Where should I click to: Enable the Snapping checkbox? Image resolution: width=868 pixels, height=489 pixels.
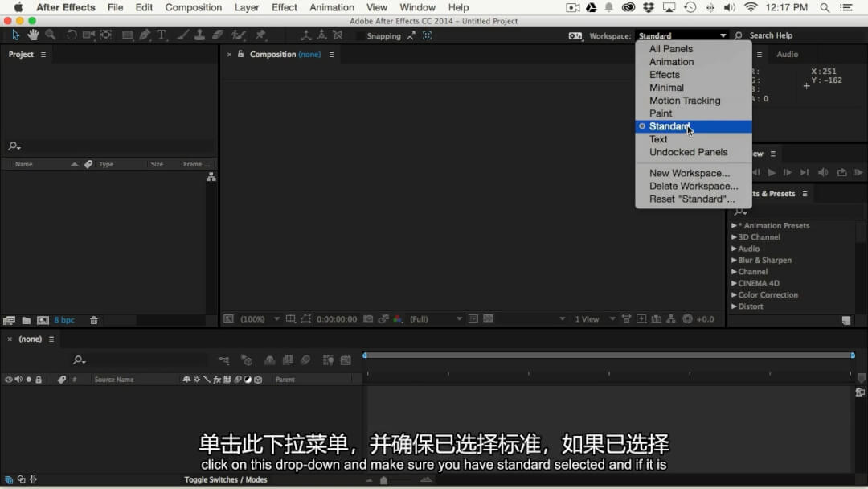tap(361, 36)
